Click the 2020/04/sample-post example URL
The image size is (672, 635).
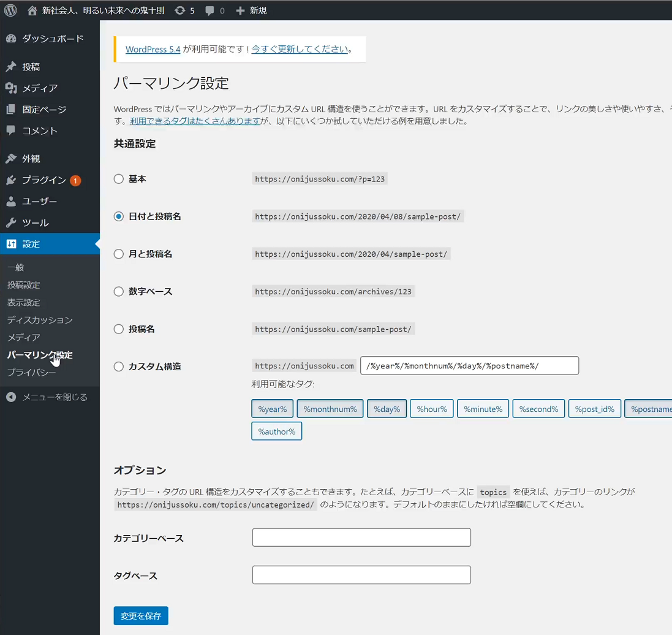point(351,254)
